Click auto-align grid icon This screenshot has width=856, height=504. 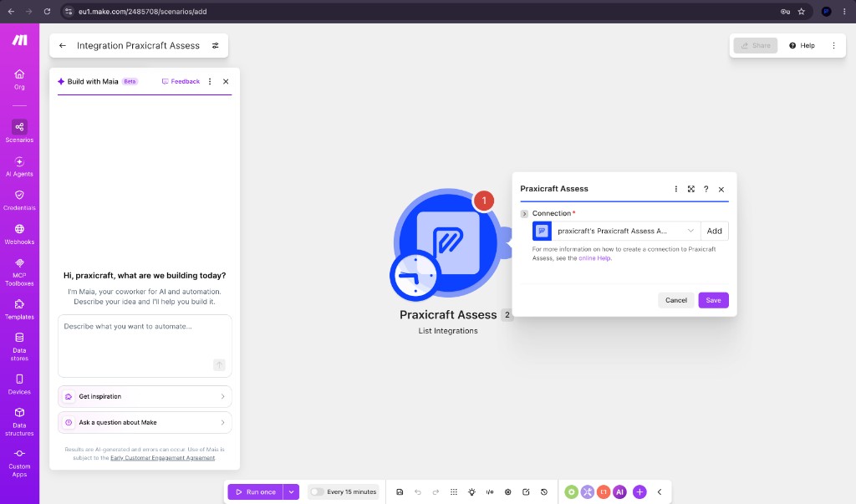tap(454, 492)
